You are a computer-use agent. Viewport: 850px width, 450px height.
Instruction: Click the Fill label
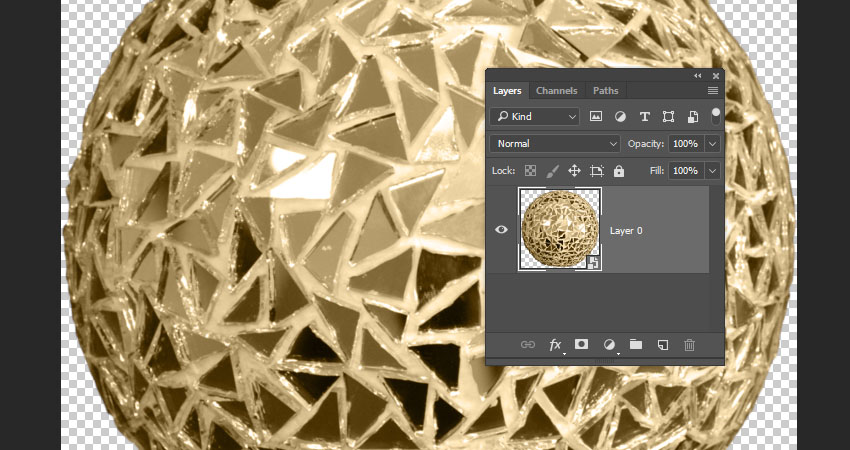pyautogui.click(x=656, y=171)
